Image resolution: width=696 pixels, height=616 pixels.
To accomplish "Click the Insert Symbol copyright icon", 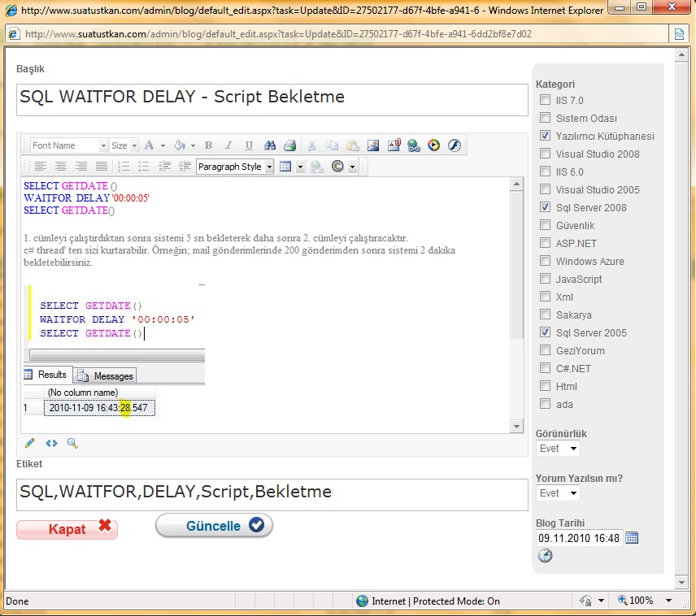I will 337,167.
